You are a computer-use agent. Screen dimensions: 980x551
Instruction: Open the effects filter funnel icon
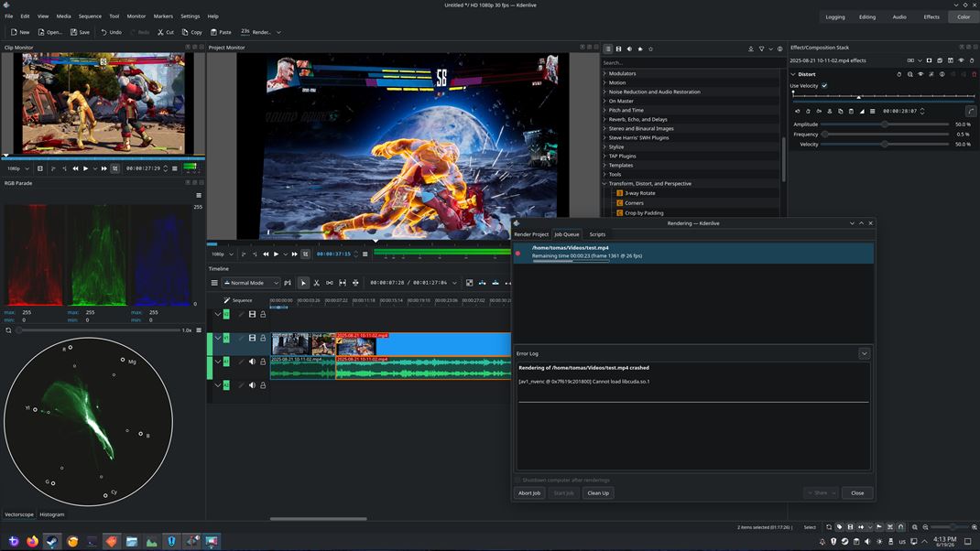[761, 49]
